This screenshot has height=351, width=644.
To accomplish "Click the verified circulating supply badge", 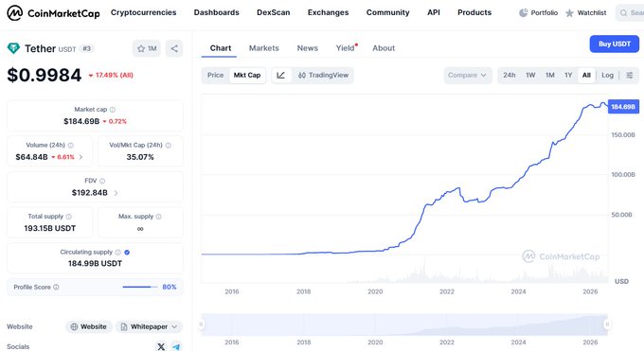I will pos(127,252).
